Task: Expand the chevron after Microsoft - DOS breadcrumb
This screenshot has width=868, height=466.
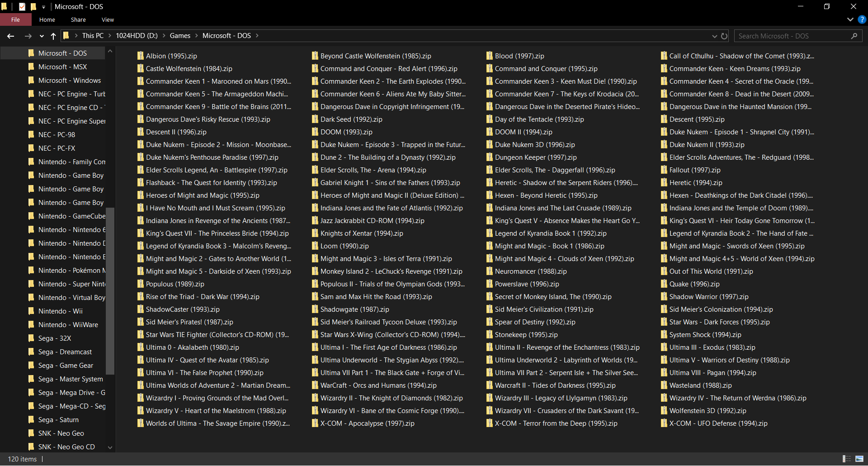Action: pos(257,36)
